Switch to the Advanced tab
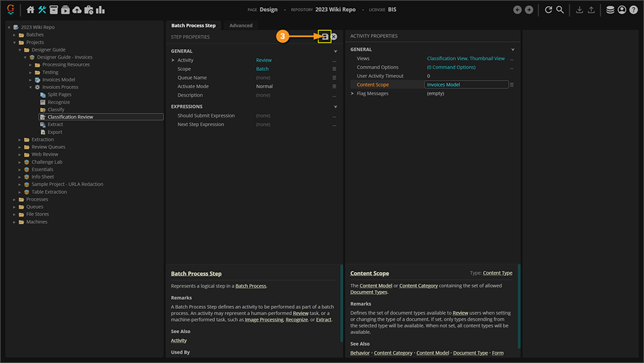Viewport: 644px width, 363px height. [x=241, y=25]
